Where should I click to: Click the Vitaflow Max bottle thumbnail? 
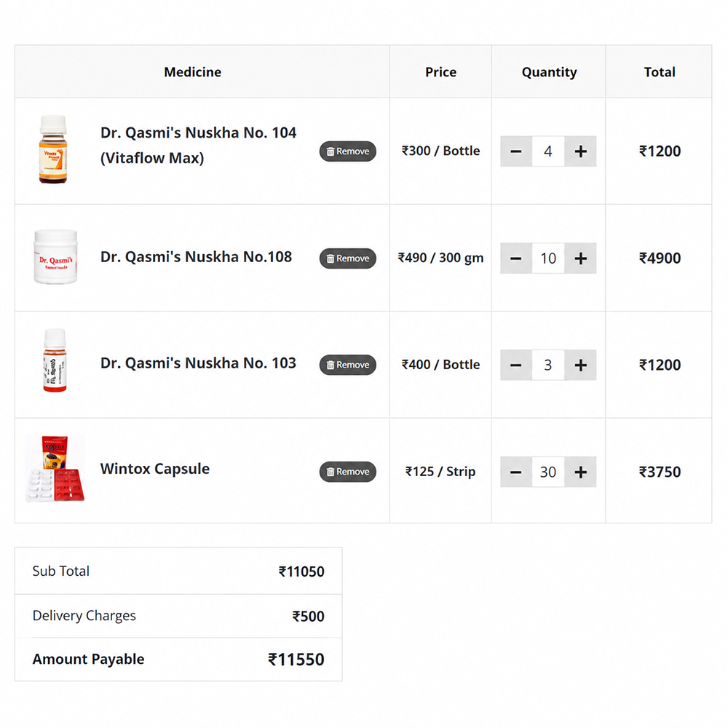[53, 149]
